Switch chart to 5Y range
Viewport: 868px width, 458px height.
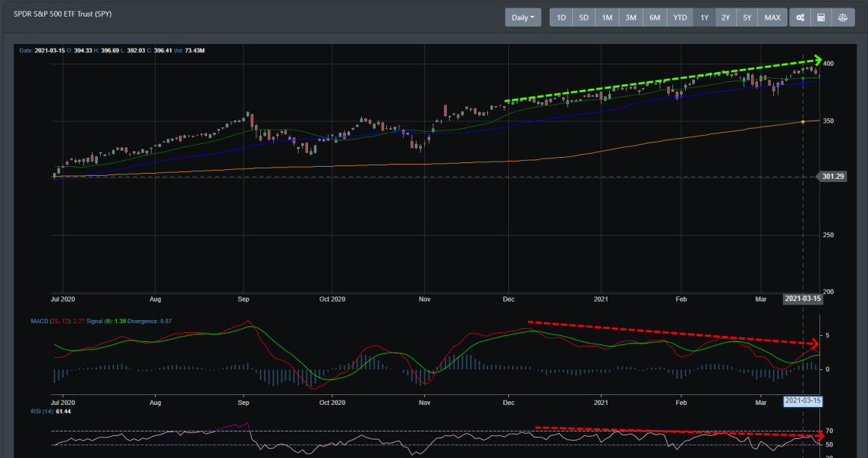click(747, 17)
